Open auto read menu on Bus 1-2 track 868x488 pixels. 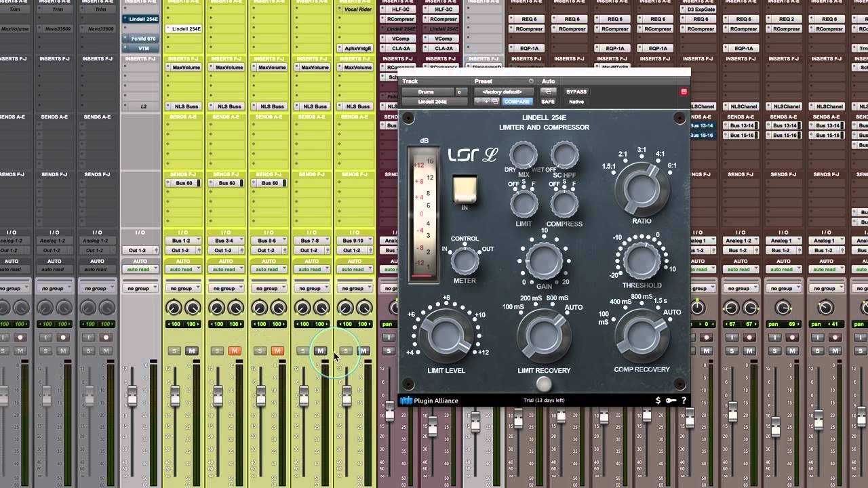(183, 269)
